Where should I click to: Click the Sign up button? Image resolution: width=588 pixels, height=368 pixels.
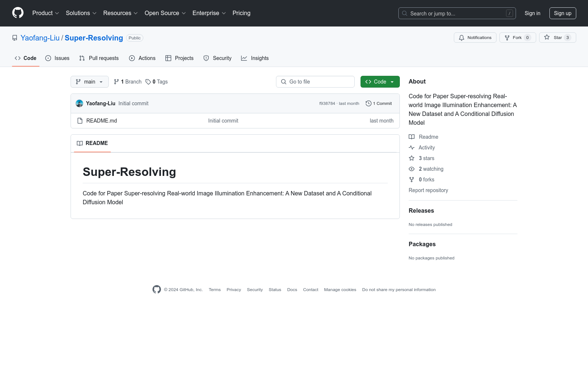(563, 13)
